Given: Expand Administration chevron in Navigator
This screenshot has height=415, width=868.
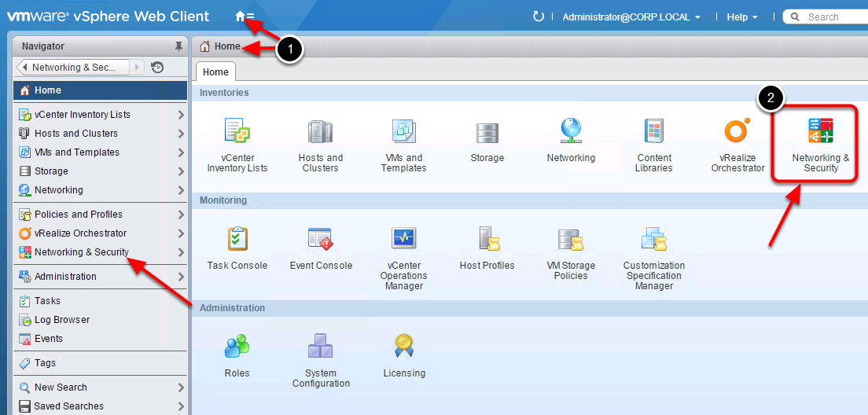Looking at the screenshot, I should (181, 277).
